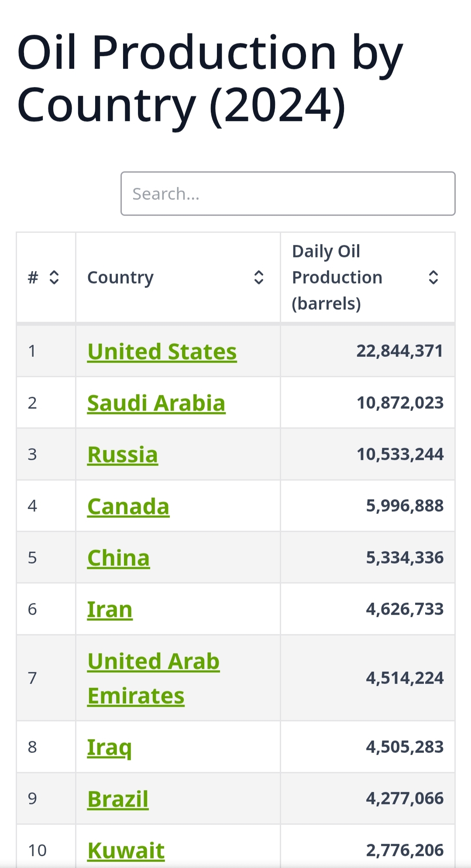Click the Daily Oil Production header text

[337, 277]
